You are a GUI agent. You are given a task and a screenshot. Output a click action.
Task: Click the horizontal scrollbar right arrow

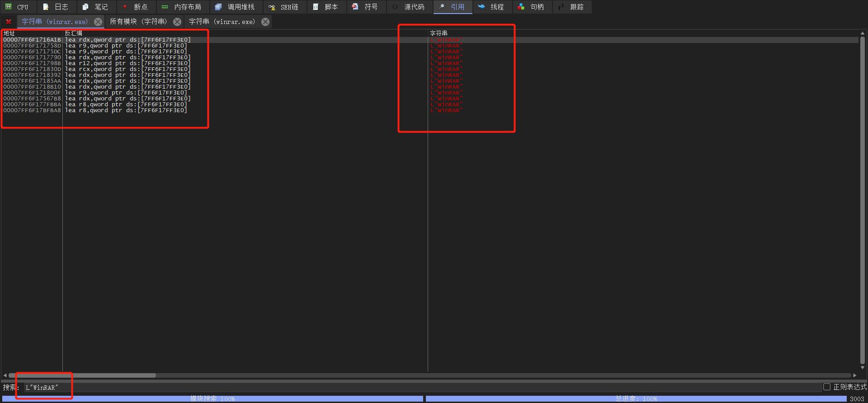pos(855,375)
